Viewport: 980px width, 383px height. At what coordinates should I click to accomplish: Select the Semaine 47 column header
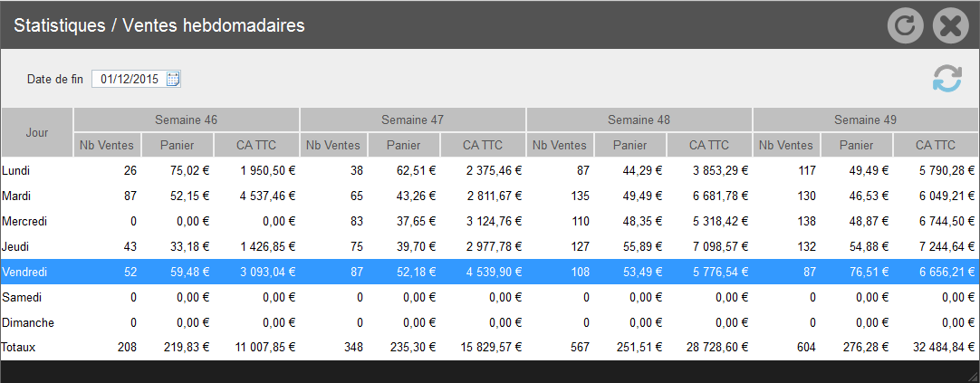pyautogui.click(x=412, y=120)
